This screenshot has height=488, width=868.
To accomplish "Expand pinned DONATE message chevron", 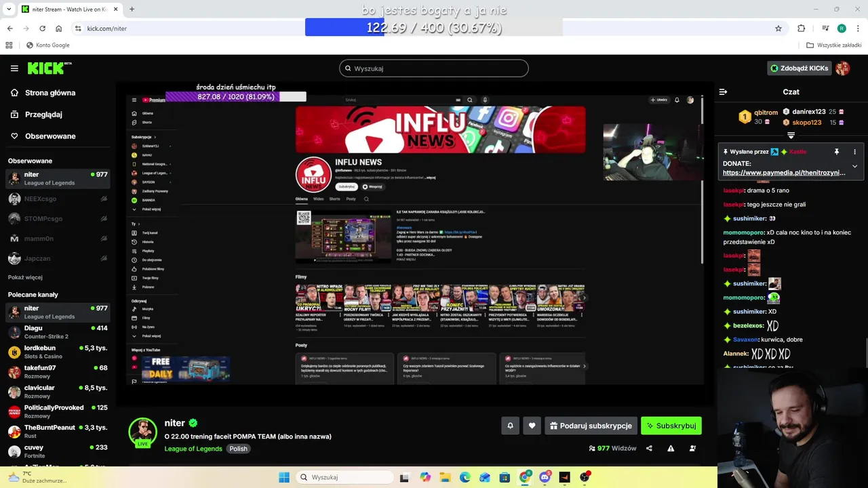I will coord(854,166).
